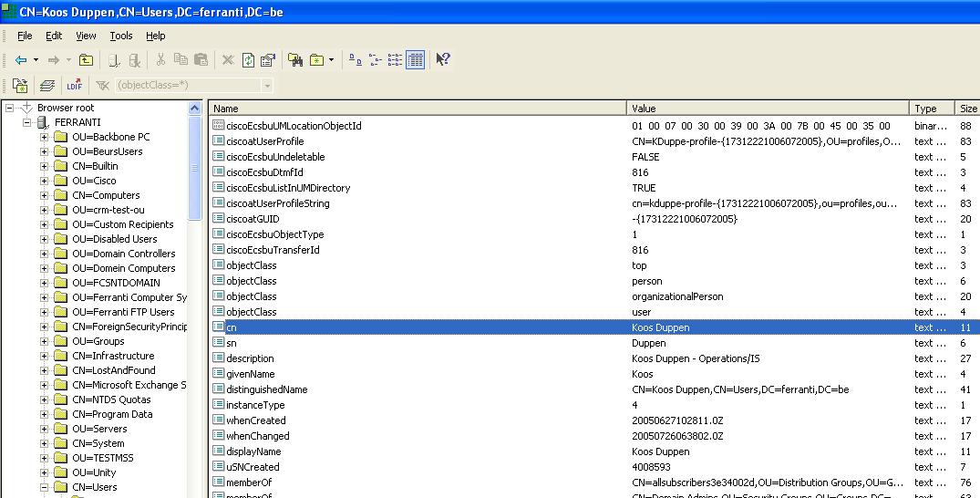This screenshot has width=980, height=498.
Task: Expand the OU=Groups tree node
Action: pos(45,341)
